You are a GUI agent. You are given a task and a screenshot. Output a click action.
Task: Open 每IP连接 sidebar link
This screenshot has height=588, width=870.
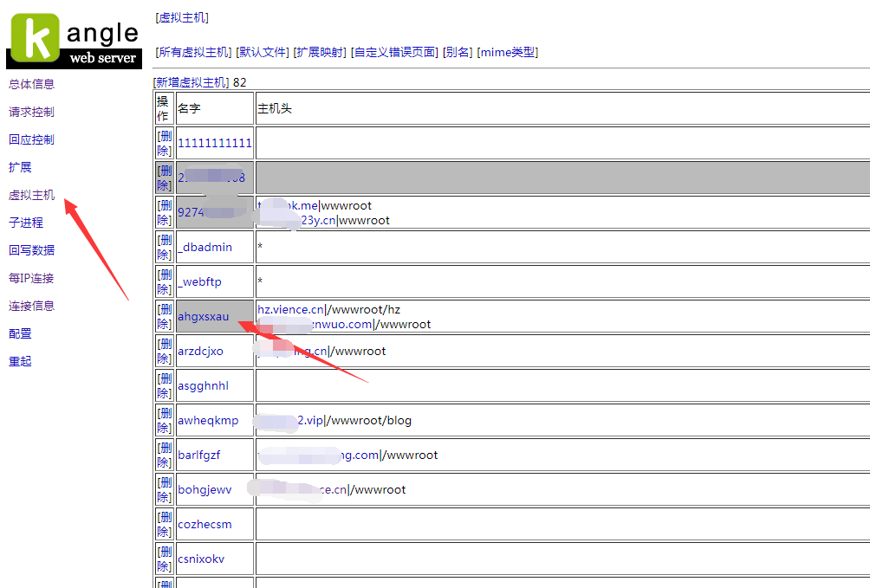coord(31,278)
